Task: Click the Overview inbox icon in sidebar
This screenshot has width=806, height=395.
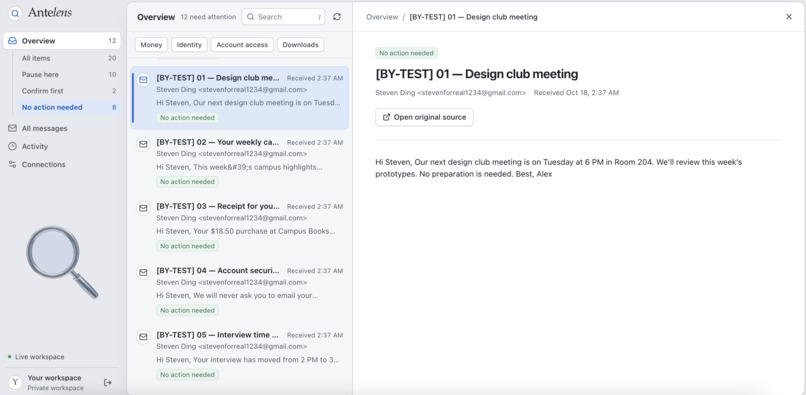Action: [x=12, y=41]
